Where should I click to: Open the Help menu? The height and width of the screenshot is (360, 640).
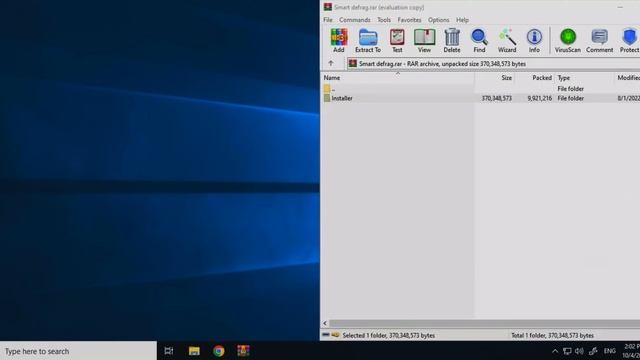click(462, 20)
